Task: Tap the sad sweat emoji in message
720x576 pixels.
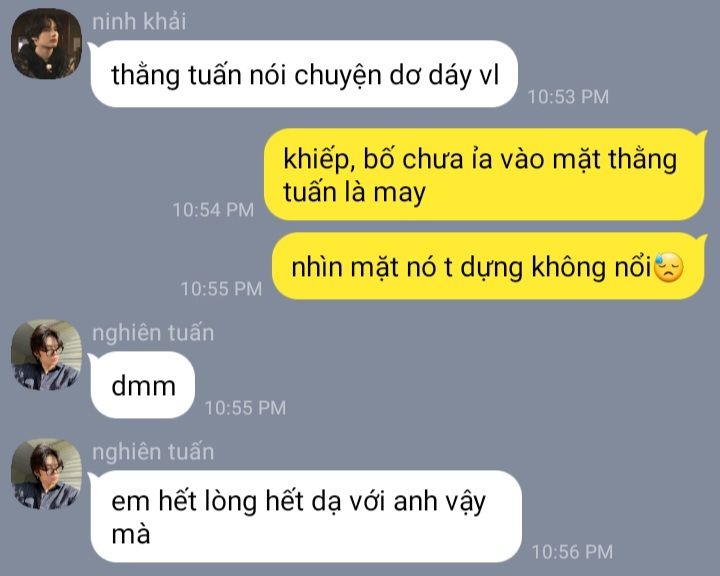Action: coord(669,267)
